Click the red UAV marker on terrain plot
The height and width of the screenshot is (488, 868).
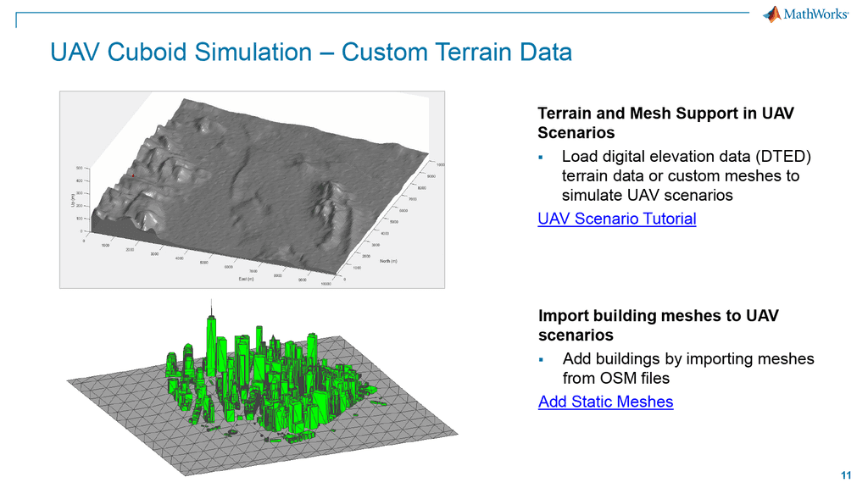point(132,175)
